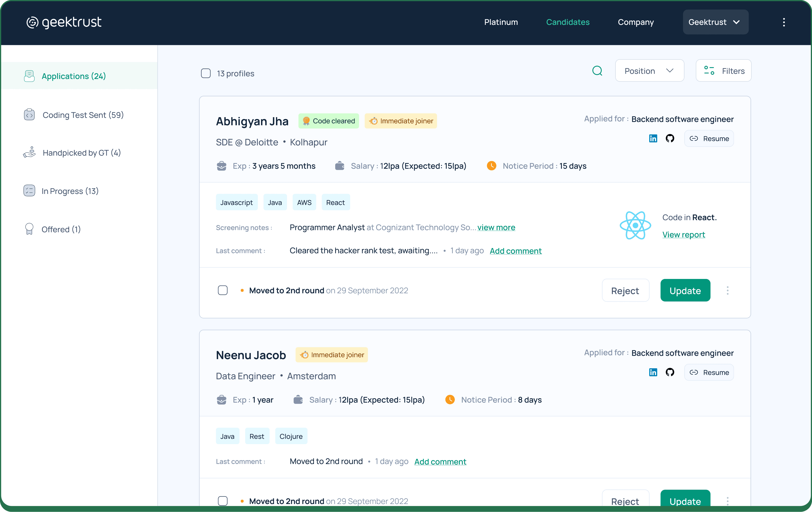Reject Abhigyan Jha
The height and width of the screenshot is (512, 812).
[625, 291]
